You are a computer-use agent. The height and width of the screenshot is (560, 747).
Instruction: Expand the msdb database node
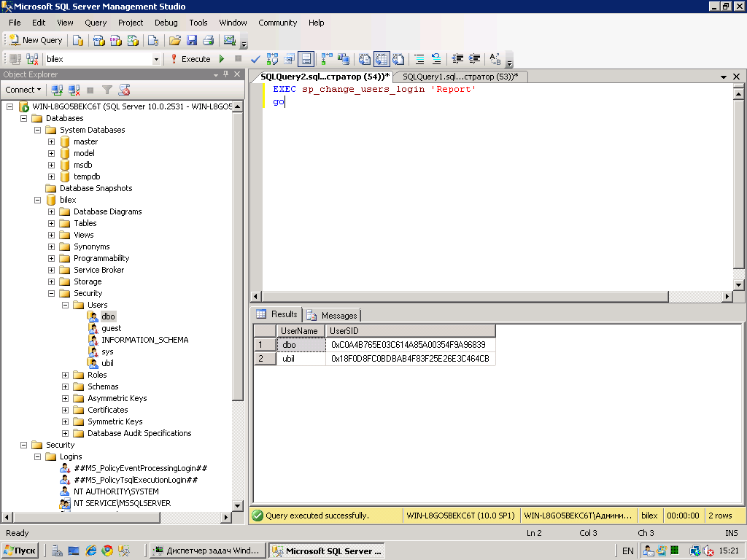(52, 165)
